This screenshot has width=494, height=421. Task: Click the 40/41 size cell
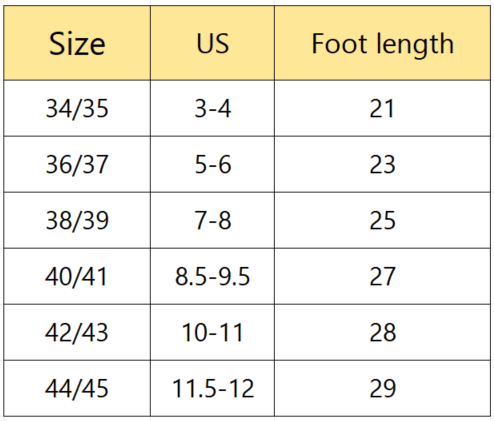coord(77,276)
